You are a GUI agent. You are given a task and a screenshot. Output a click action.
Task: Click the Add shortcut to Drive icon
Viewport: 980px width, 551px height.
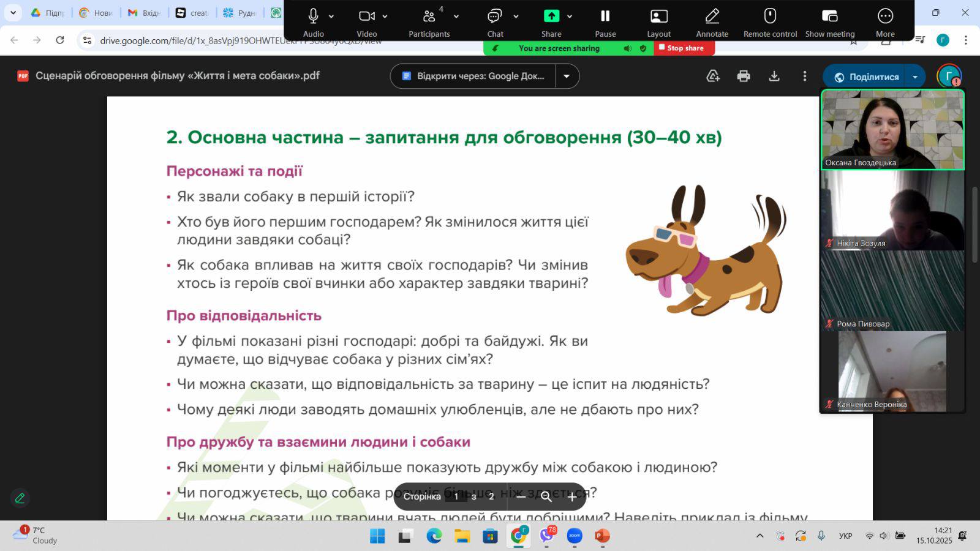(713, 77)
